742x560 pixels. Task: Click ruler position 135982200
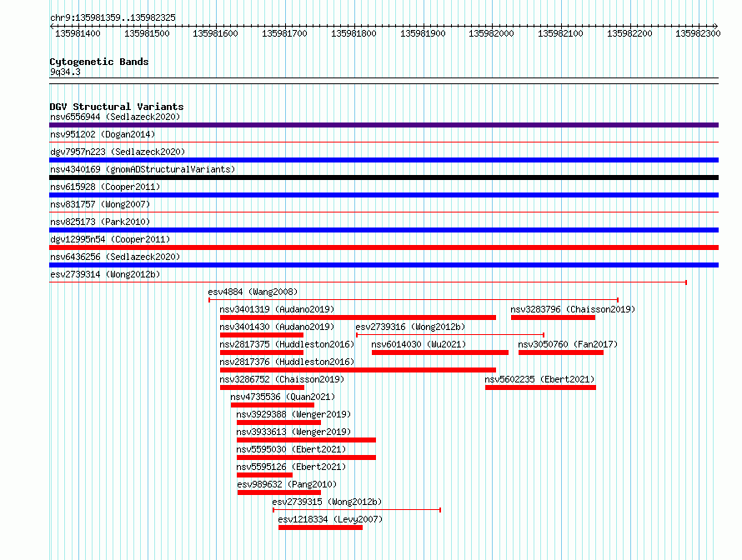point(629,33)
